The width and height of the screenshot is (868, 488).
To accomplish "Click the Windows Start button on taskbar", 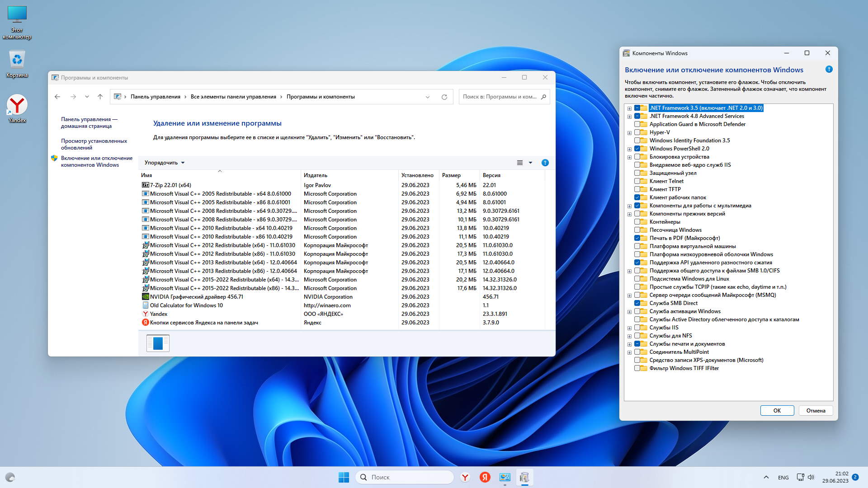I will coord(344,477).
